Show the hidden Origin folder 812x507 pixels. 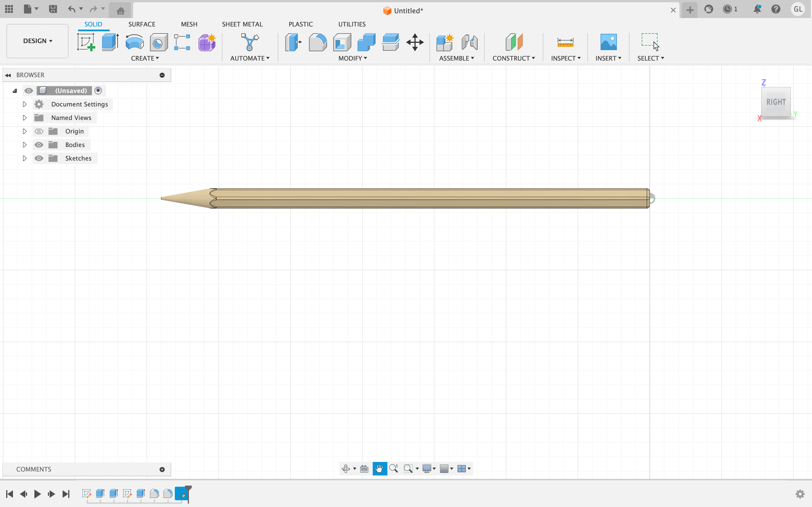pyautogui.click(x=39, y=132)
